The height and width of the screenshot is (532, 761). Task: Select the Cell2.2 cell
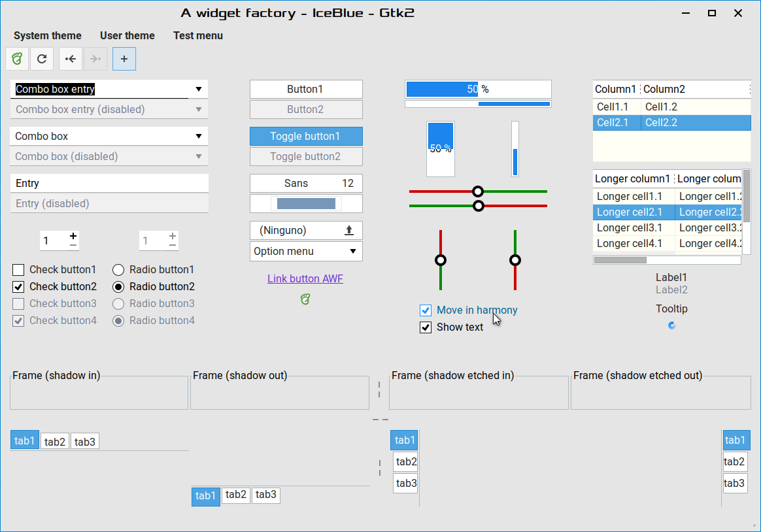point(696,123)
